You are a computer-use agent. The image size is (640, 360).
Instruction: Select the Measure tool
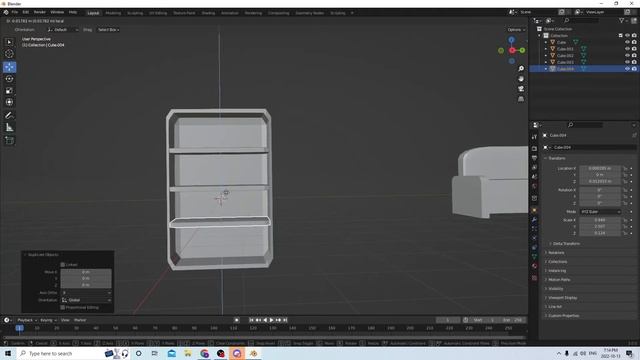(x=9, y=128)
